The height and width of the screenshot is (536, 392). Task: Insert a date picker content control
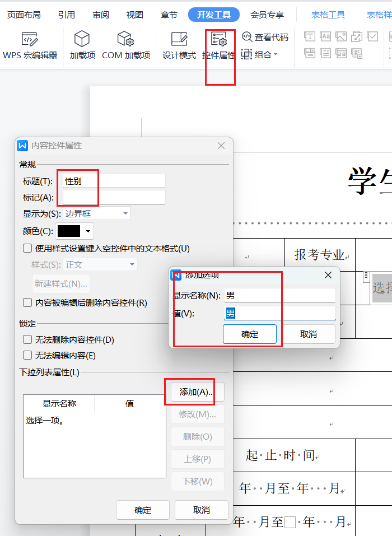[x=341, y=54]
